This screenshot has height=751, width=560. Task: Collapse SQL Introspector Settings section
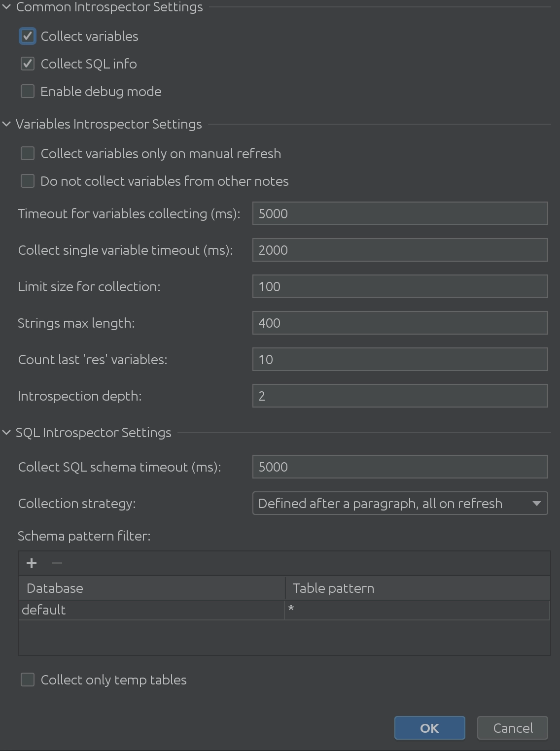click(6, 433)
